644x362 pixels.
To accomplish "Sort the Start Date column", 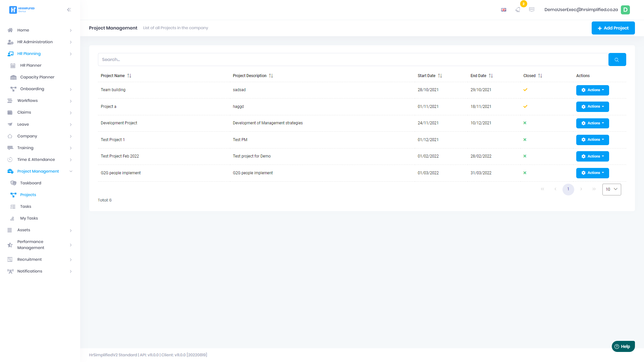I will pos(440,76).
